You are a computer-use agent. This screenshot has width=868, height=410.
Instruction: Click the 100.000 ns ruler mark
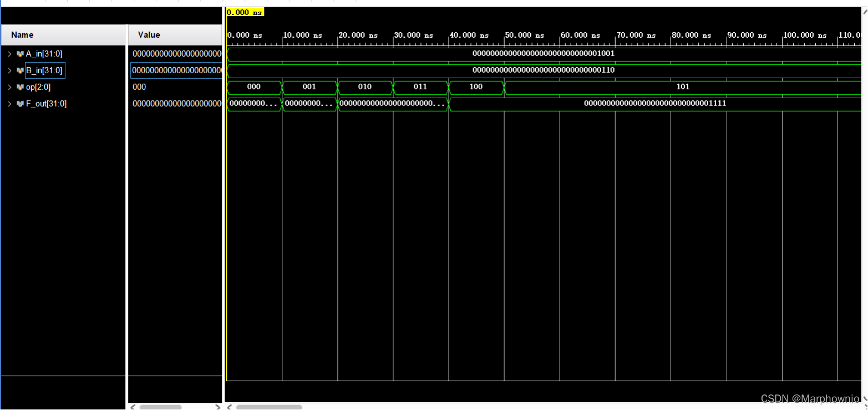point(805,35)
